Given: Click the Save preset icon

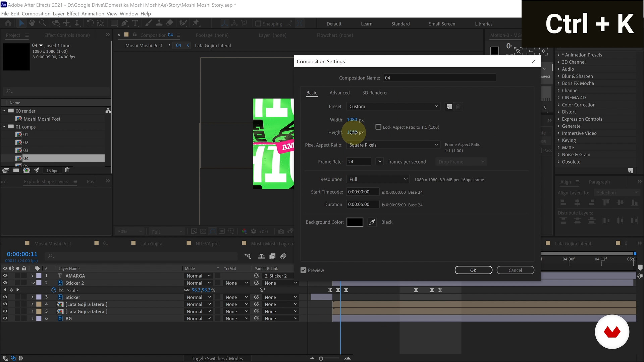Looking at the screenshot, I should click(x=449, y=107).
